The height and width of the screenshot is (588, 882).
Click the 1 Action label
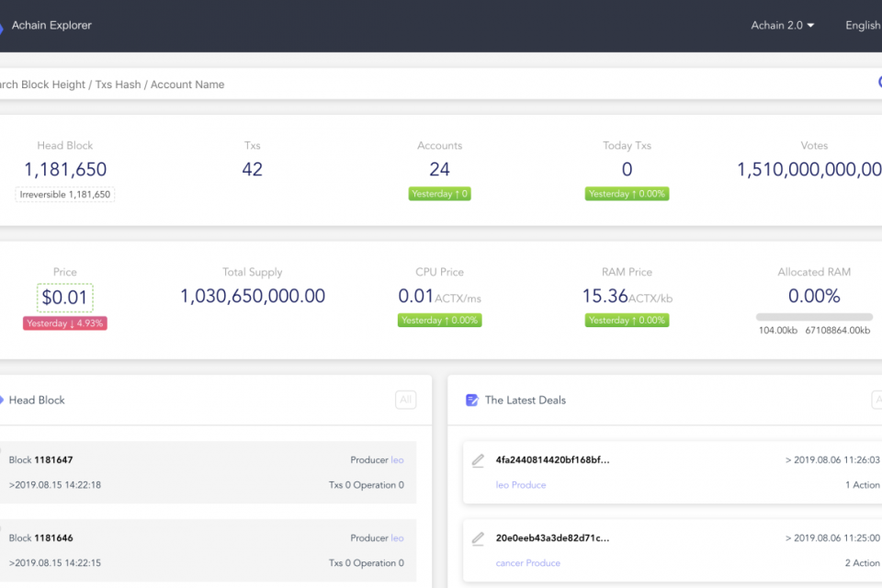click(863, 485)
